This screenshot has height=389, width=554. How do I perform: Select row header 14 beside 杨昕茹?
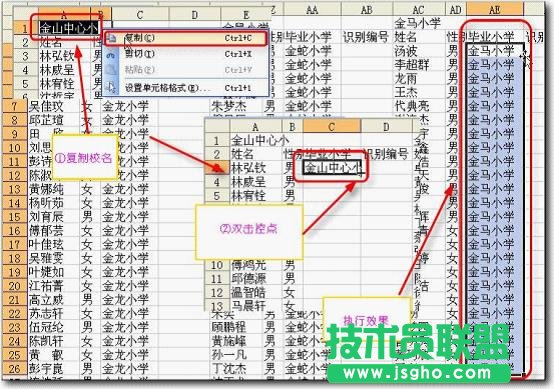pyautogui.click(x=14, y=203)
